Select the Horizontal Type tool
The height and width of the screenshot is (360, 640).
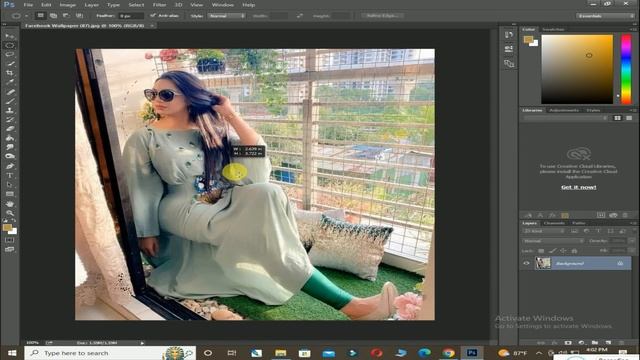[x=10, y=176]
